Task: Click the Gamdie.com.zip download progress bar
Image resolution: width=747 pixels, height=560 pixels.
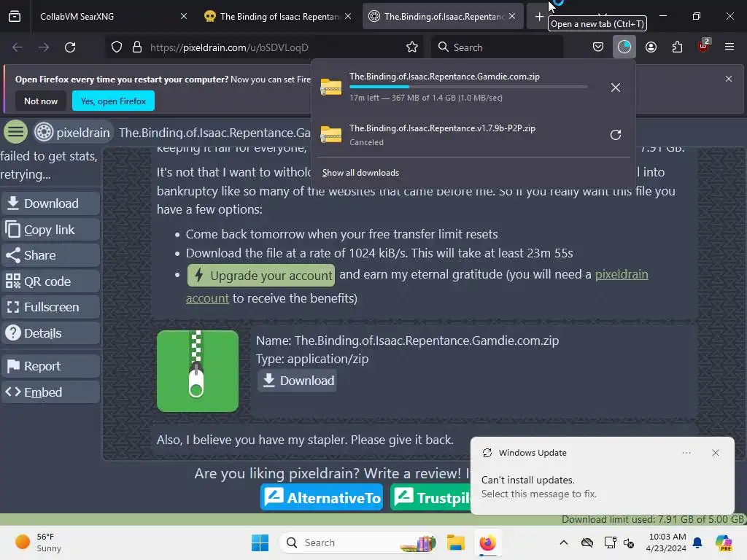Action: tap(468, 87)
